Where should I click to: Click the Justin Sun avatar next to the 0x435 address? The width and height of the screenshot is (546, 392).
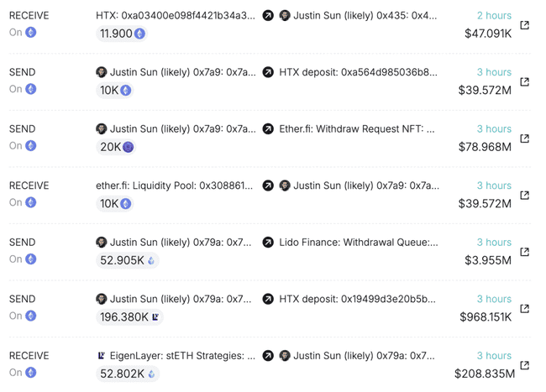click(285, 16)
